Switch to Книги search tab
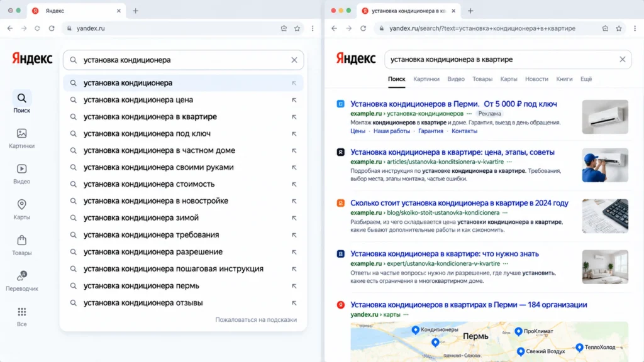The width and height of the screenshot is (644, 362). 564,79
